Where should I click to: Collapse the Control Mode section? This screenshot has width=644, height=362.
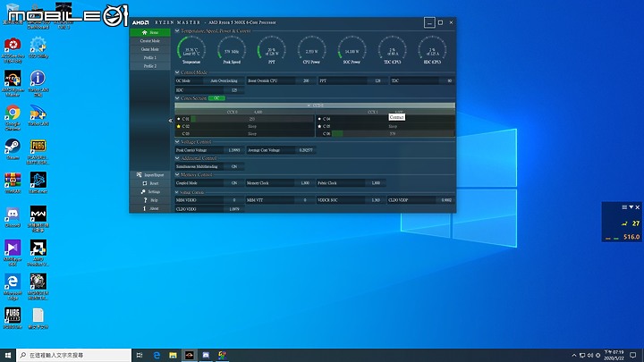177,72
